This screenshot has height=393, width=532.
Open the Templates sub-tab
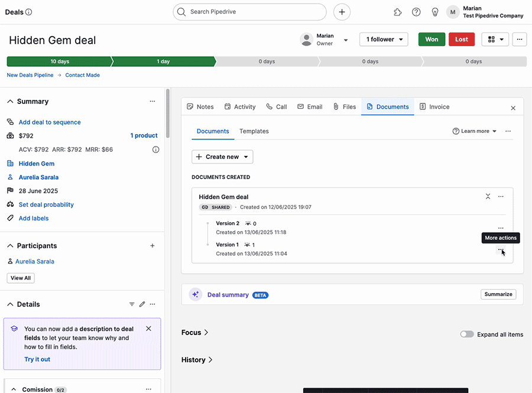[254, 131]
